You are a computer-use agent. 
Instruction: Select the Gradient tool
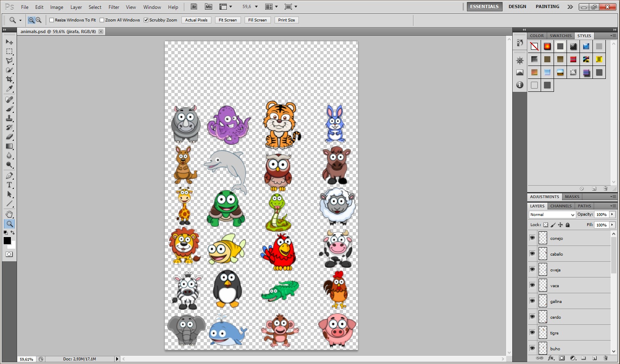click(x=9, y=146)
